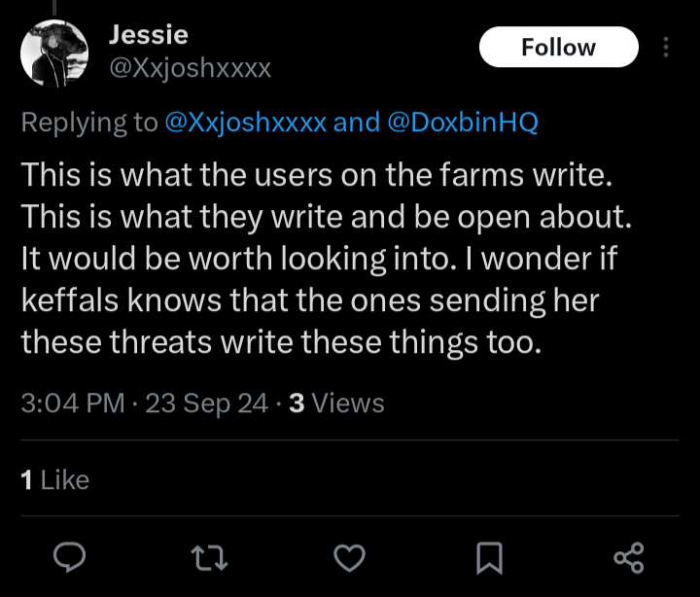Share the tweet via share icon
Screen dimensions: 700x597
(629, 558)
